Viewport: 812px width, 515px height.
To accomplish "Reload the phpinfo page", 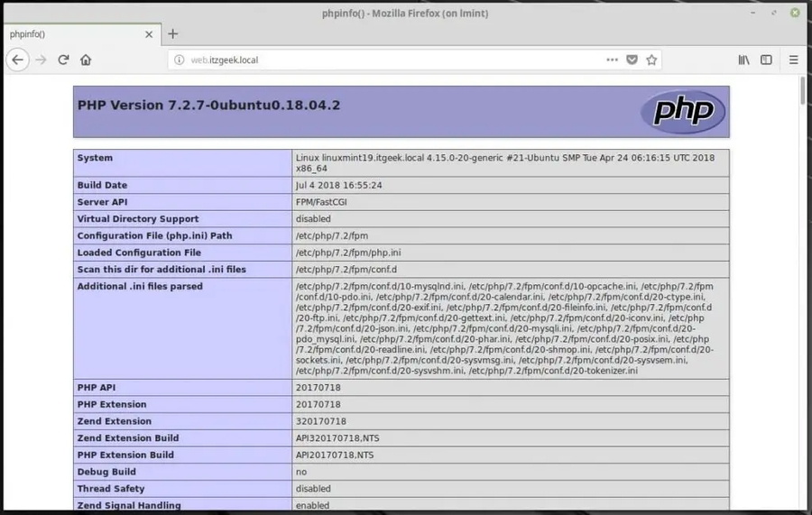I will pos(63,60).
